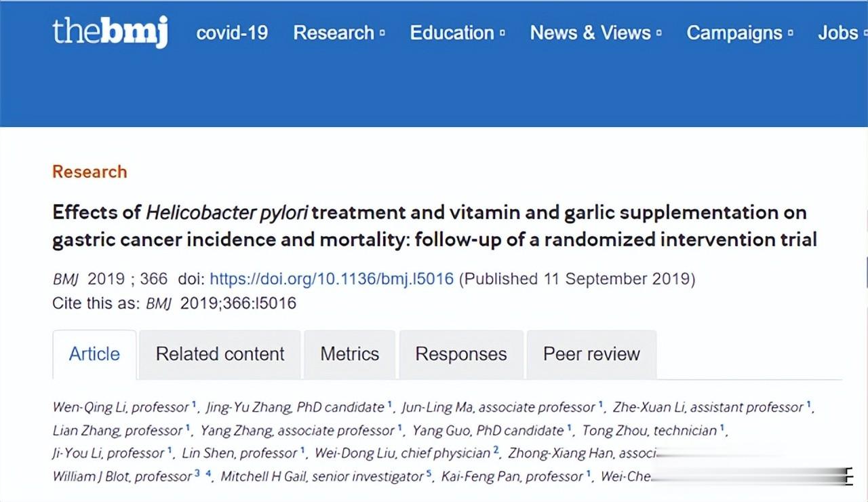Image resolution: width=868 pixels, height=502 pixels.
Task: Switch to the Responses tab
Action: tap(460, 354)
